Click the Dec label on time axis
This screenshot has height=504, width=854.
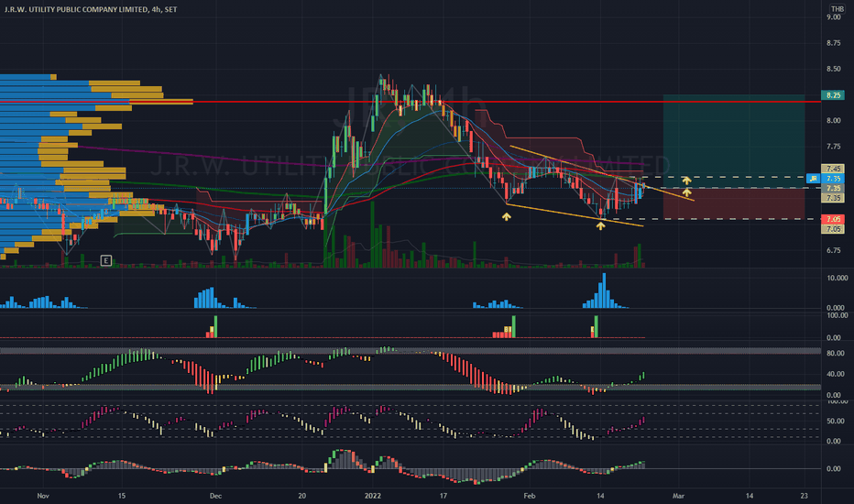[x=215, y=496]
